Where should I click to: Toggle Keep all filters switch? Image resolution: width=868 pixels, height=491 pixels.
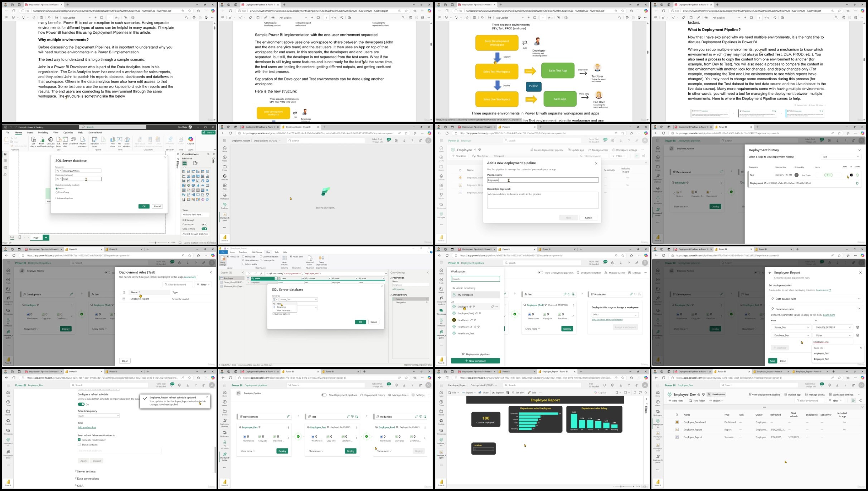coord(204,229)
